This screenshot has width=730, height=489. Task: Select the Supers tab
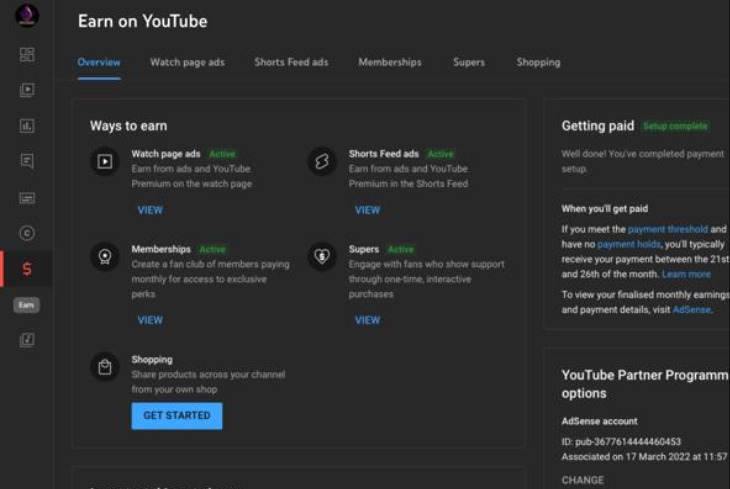pos(469,62)
